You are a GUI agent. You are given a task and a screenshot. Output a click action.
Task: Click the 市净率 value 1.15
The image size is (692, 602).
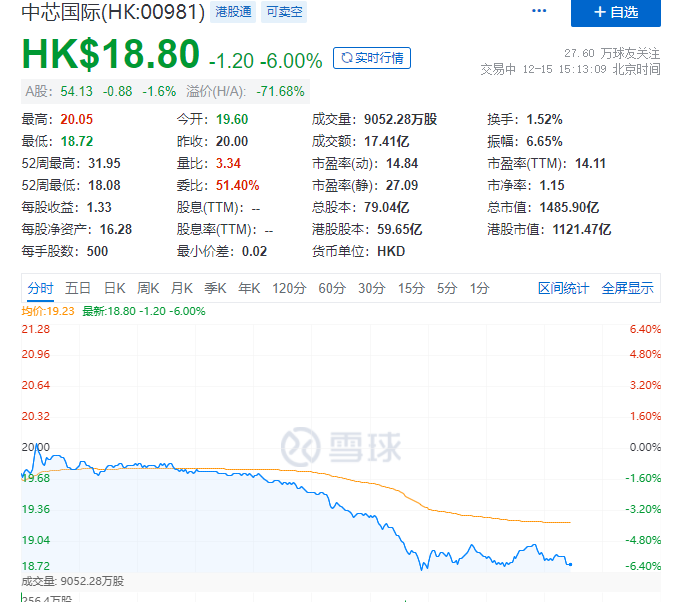point(552,185)
